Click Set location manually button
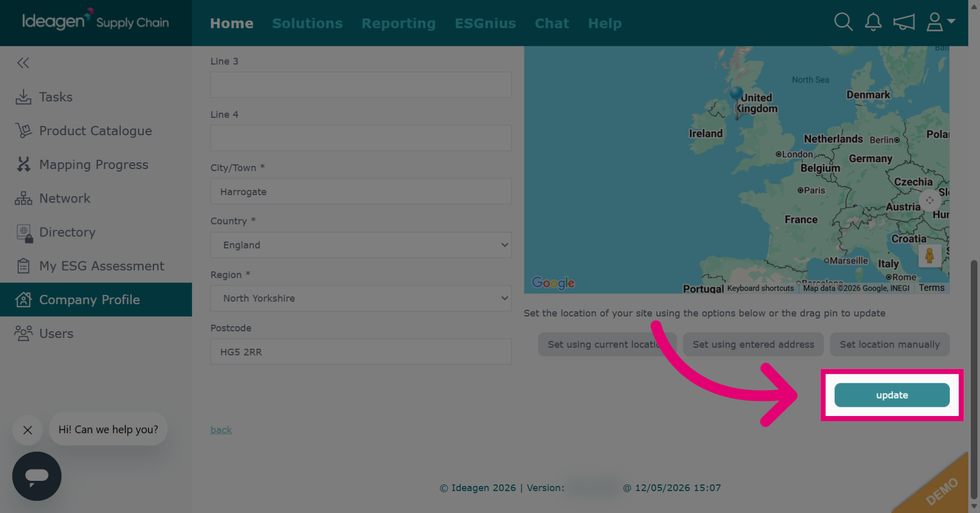This screenshot has width=980, height=513. pyautogui.click(x=890, y=345)
